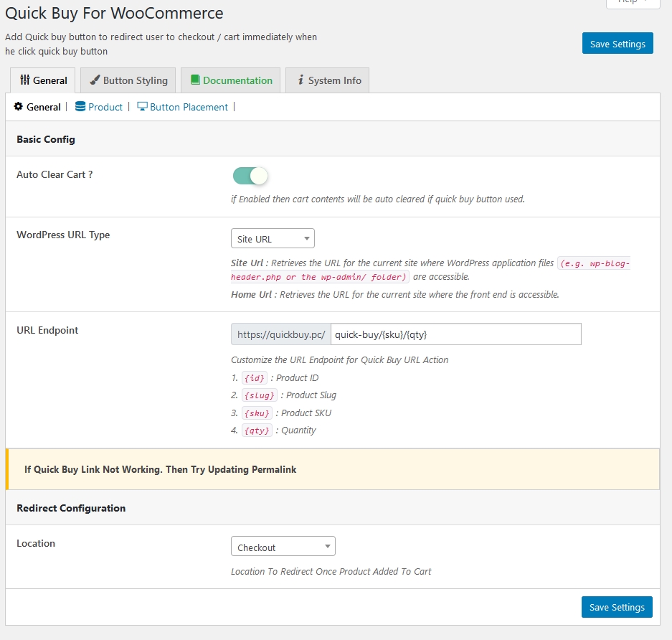Click the WordPress URL Type label
Screen dimensions: 672x640
tap(63, 235)
